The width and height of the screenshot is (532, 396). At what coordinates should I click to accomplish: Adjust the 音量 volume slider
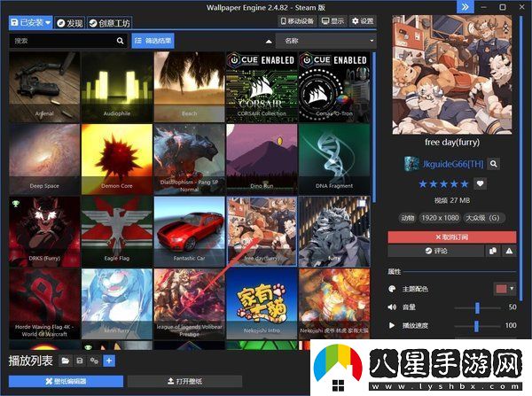coord(477,307)
